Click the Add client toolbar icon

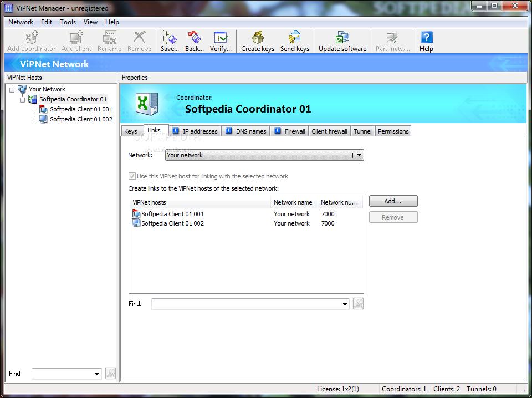(x=76, y=38)
